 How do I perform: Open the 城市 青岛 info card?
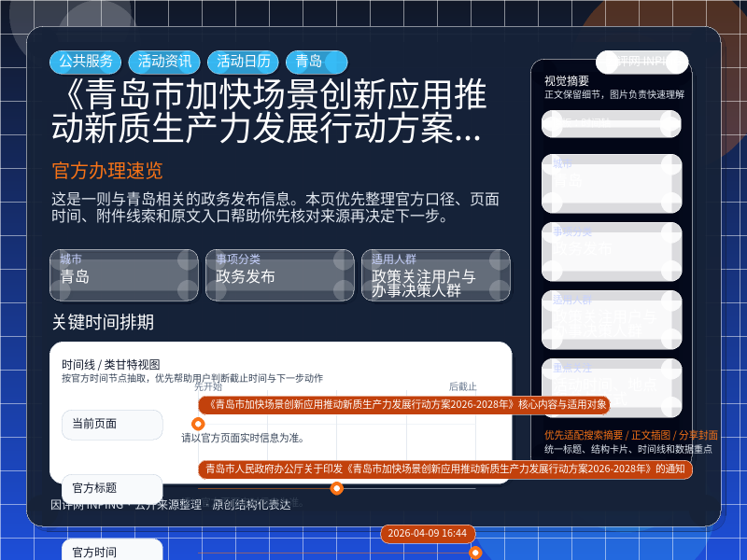[123, 275]
